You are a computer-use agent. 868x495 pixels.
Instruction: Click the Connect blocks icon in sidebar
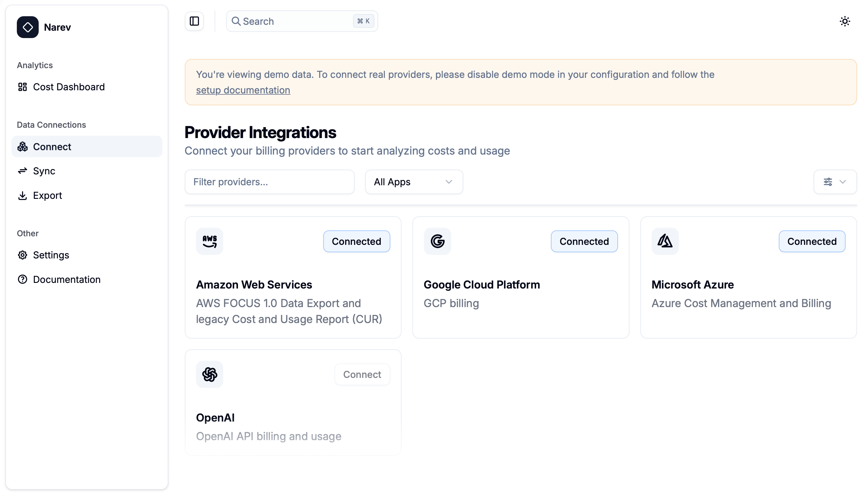click(22, 147)
